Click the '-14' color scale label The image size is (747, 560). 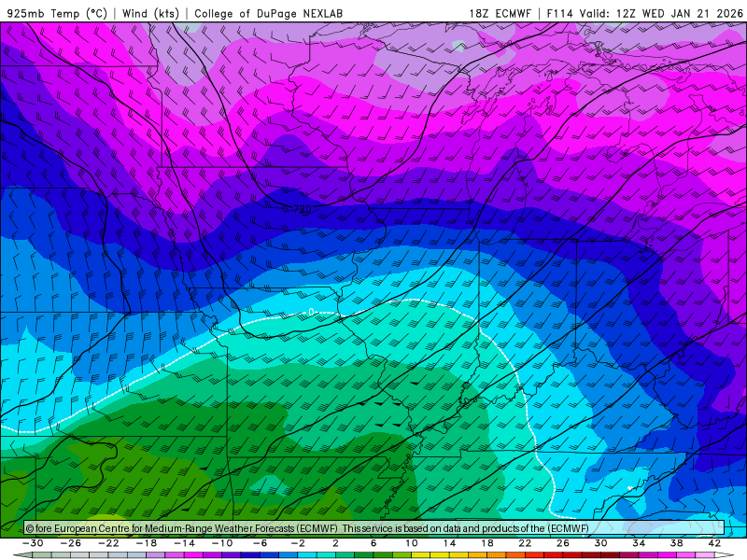184,543
